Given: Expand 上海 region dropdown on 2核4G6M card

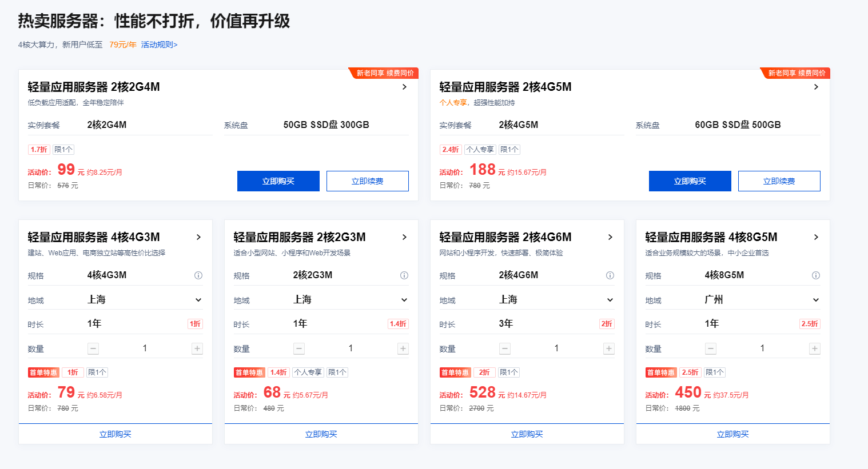Looking at the screenshot, I should [x=610, y=300].
